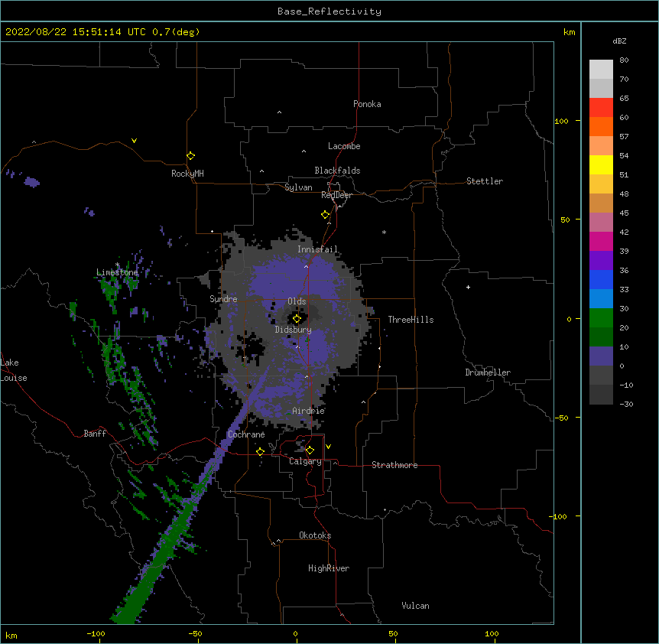Image resolution: width=659 pixels, height=644 pixels.
Task: Click the RedDeer city label
Action: (x=336, y=195)
